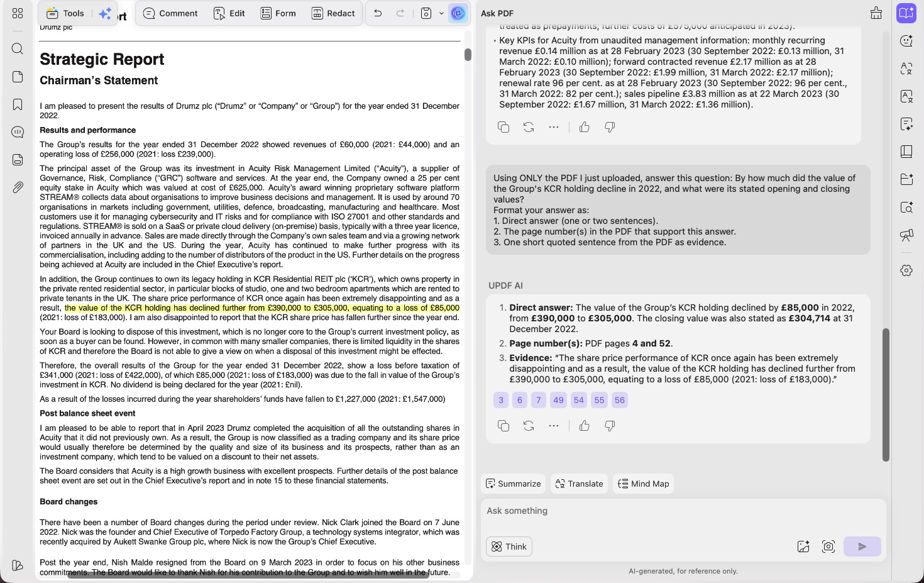
Task: Click the chat panel vertical scrollbar thumb
Action: click(x=886, y=395)
